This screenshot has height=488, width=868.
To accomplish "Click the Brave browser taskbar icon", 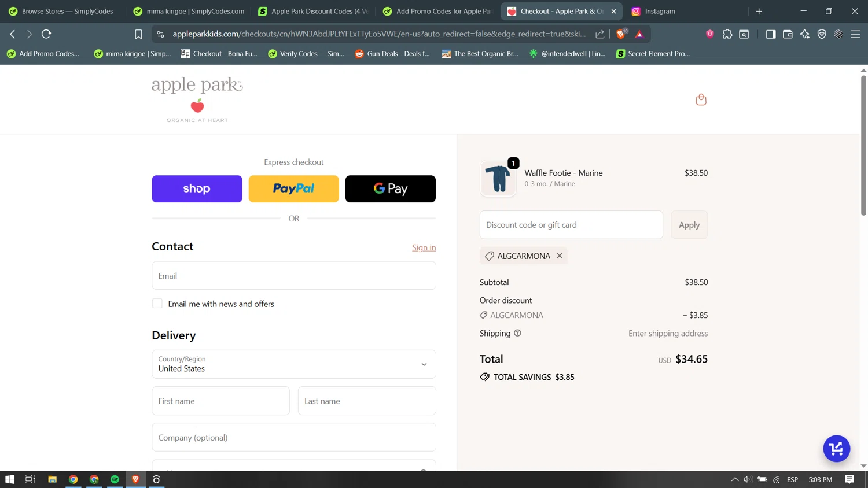I will (x=135, y=479).
